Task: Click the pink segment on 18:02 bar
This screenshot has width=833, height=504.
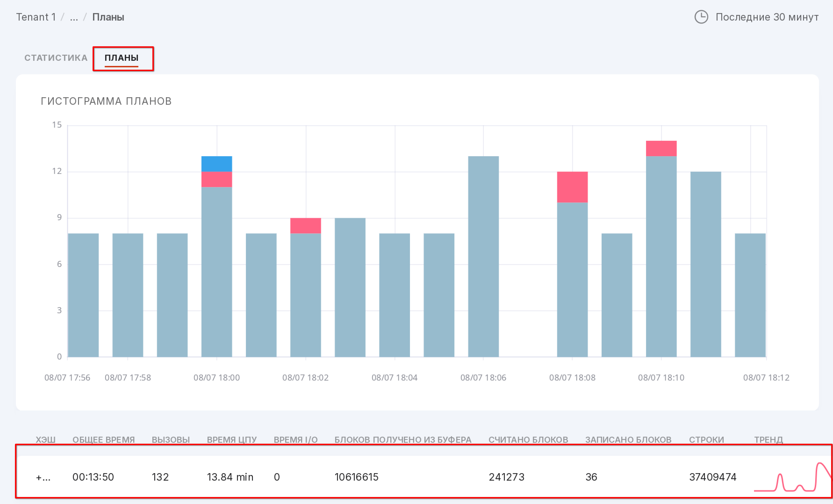Action: [x=306, y=225]
